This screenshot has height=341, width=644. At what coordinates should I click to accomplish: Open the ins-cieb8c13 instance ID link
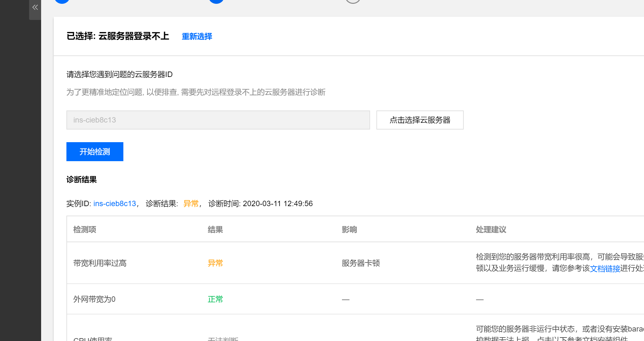115,204
